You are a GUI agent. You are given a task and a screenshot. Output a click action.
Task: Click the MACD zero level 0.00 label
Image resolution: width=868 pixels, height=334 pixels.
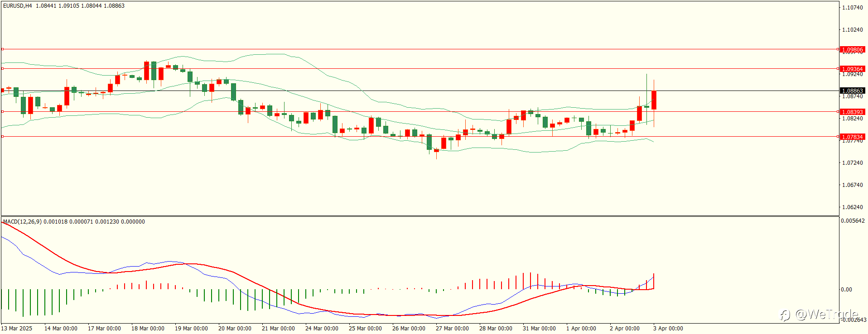tap(846, 290)
